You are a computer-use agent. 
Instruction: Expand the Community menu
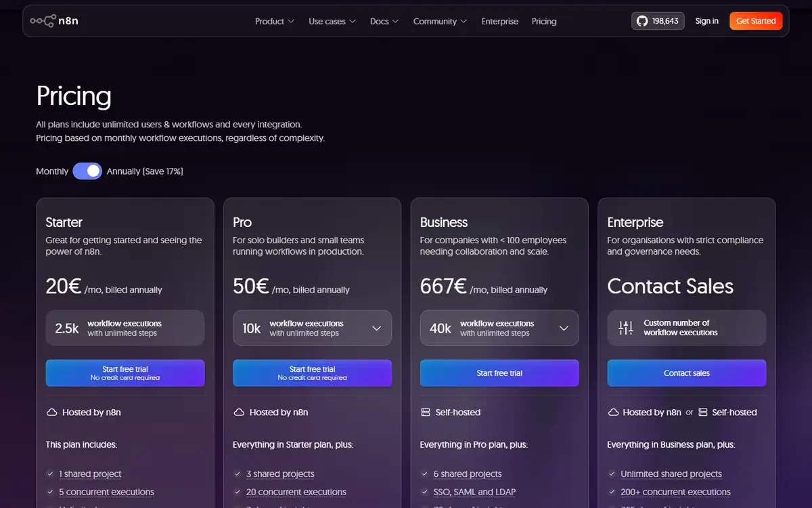pyautogui.click(x=440, y=21)
